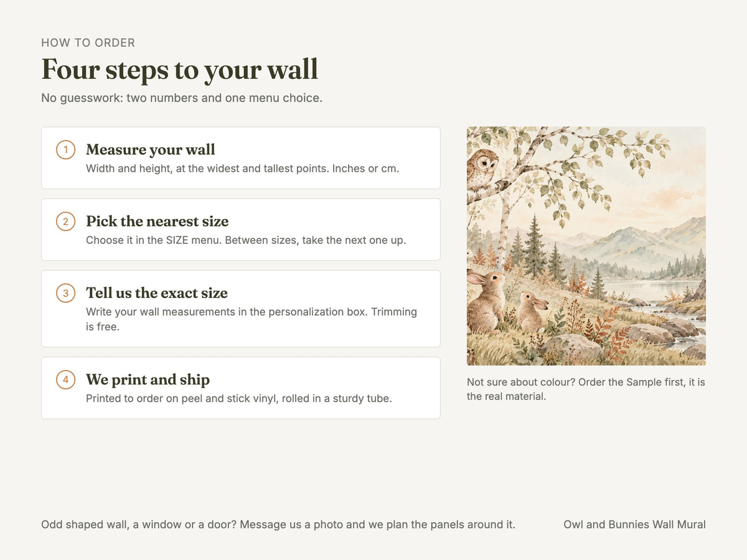Click the step 1 number circle

tap(65, 150)
